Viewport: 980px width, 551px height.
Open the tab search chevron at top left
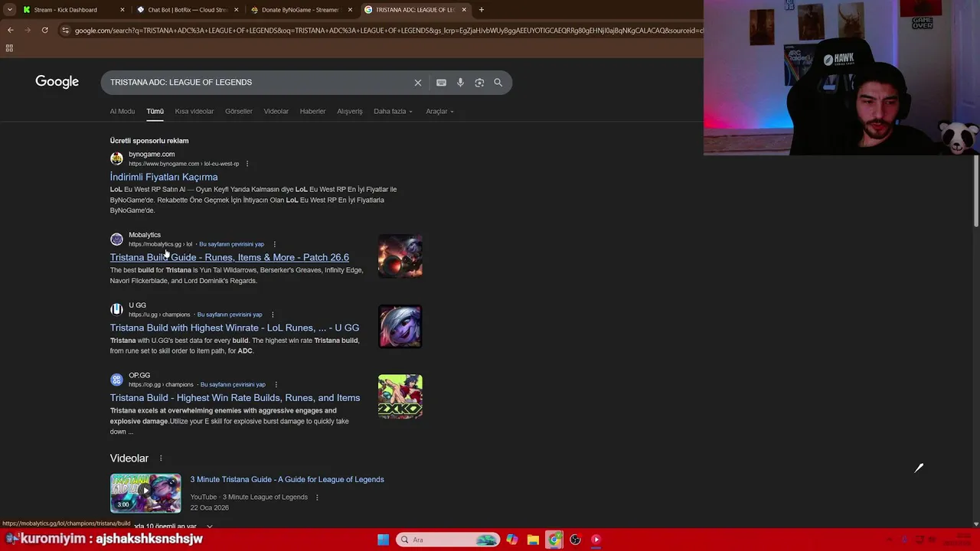[9, 10]
